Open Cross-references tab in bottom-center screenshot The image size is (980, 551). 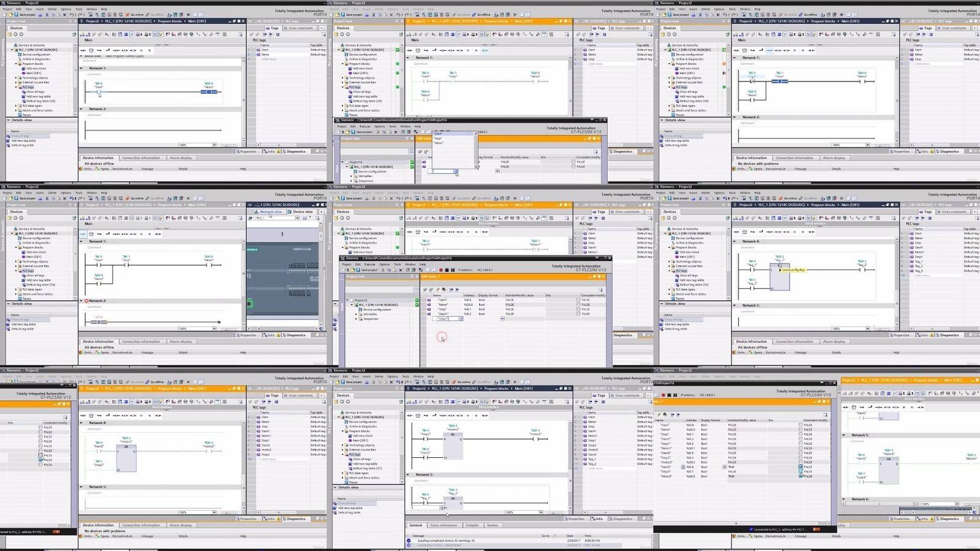pyautogui.click(x=443, y=525)
